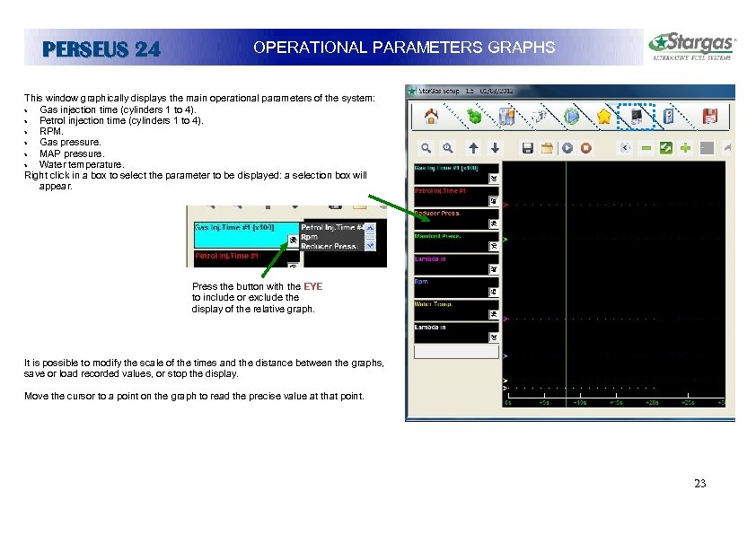756x534 pixels.
Task: Click the green resize arrows icon
Action: 666,148
